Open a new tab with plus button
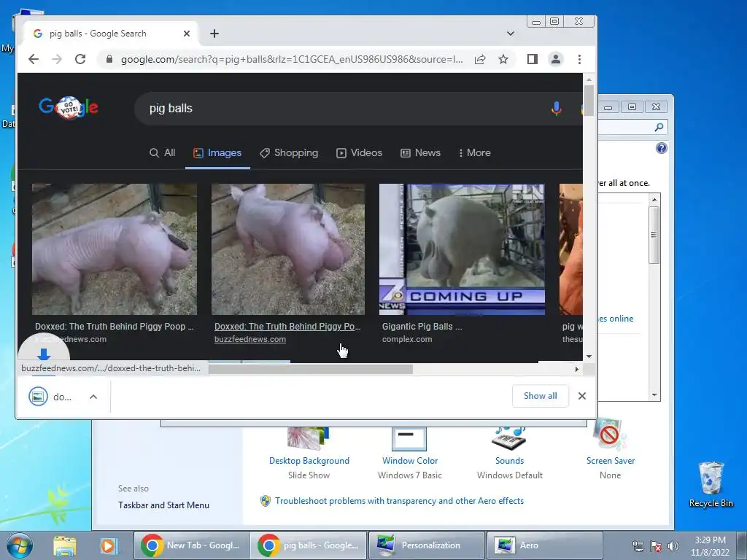Viewport: 747px width, 560px height. 214,34
